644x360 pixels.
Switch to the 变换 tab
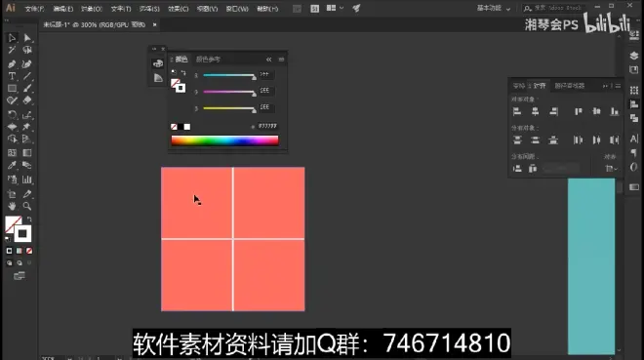click(519, 86)
